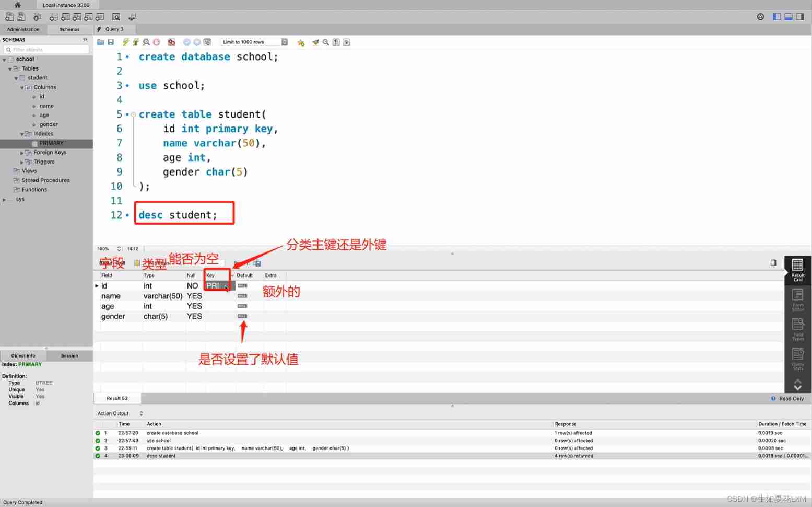Click the home icon in the tab bar
Image resolution: width=812 pixels, height=507 pixels.
pyautogui.click(x=17, y=5)
